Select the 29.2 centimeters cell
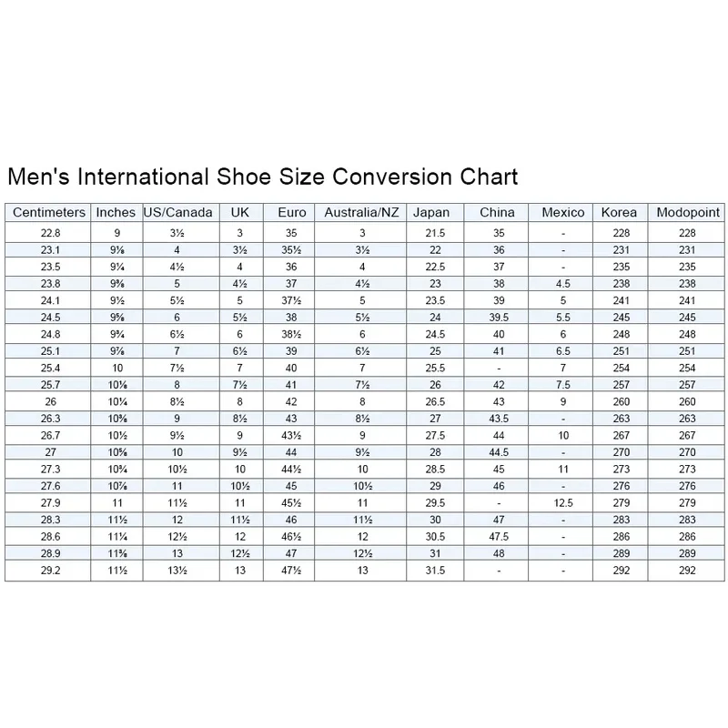 pos(49,571)
